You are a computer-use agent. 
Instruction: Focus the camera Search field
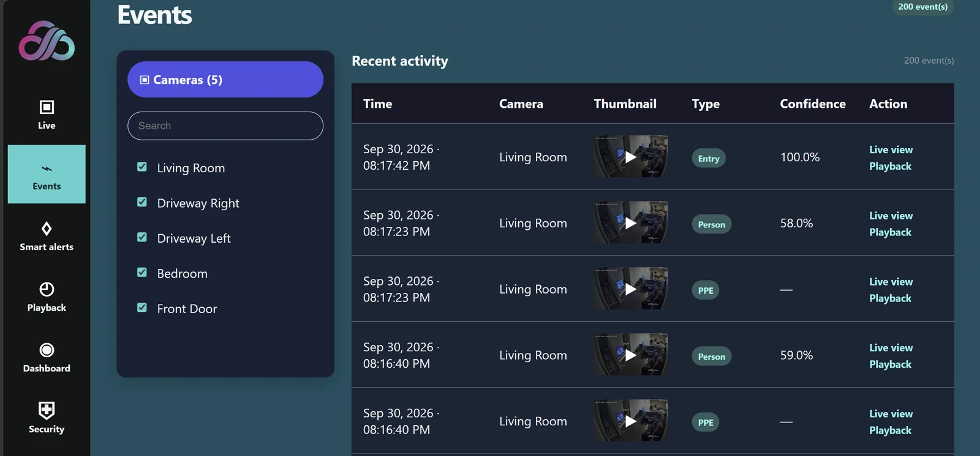pyautogui.click(x=225, y=126)
